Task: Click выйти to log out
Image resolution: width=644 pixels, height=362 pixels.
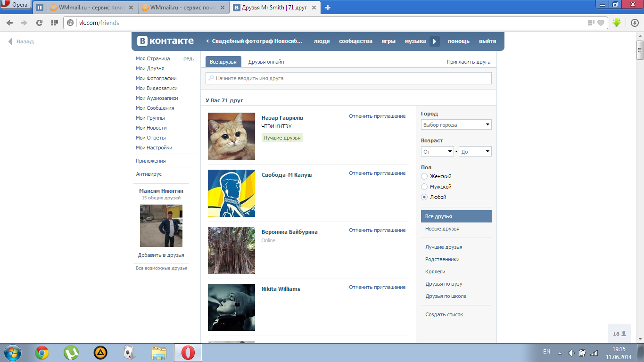Action: click(487, 41)
